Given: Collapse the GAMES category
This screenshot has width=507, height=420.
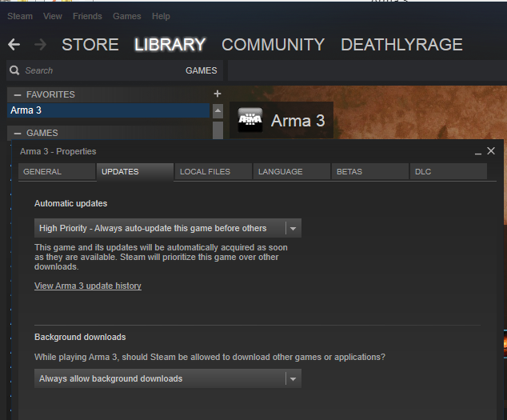Looking at the screenshot, I should point(18,134).
